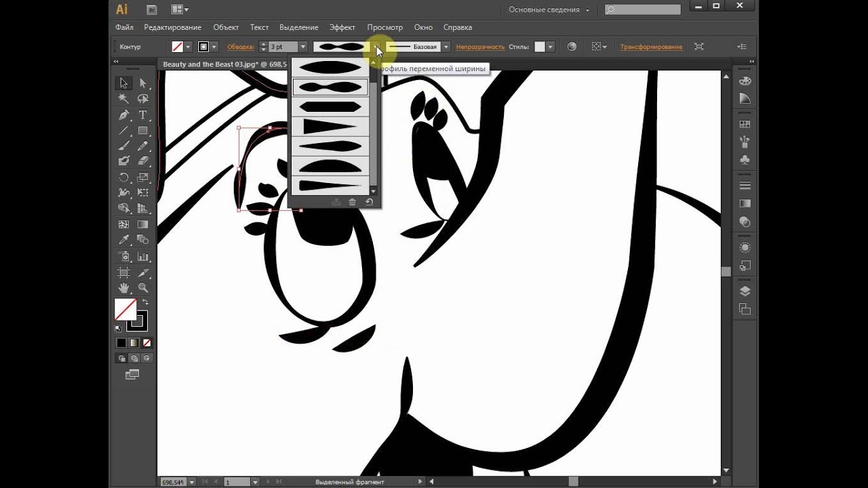The width and height of the screenshot is (868, 488).
Task: Enable Draw Behind mode
Action: (134, 359)
